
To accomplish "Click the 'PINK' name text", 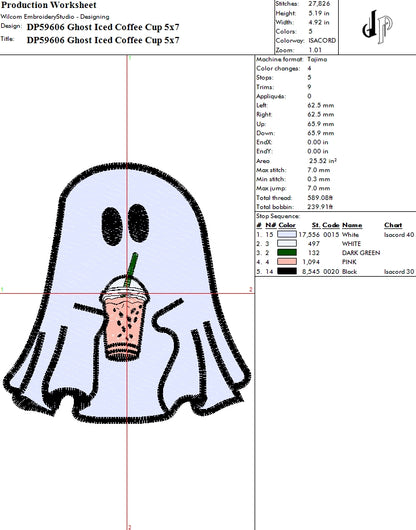I will click(349, 262).
